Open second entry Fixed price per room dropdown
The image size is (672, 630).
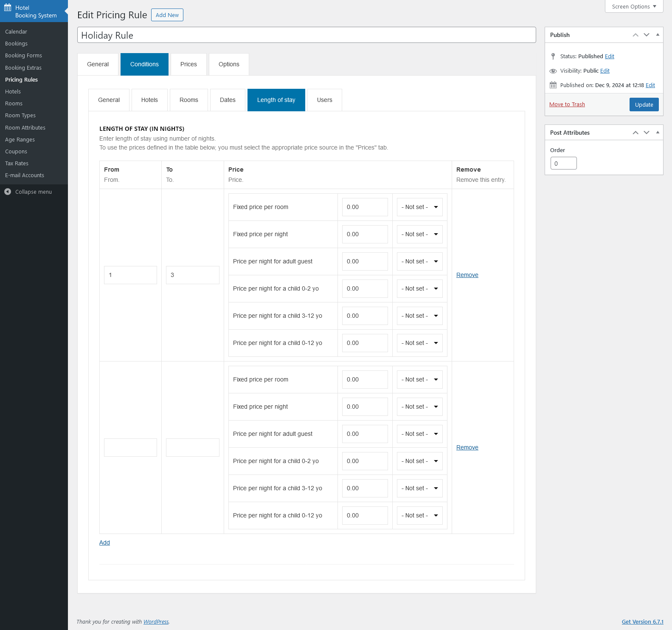[x=419, y=380]
